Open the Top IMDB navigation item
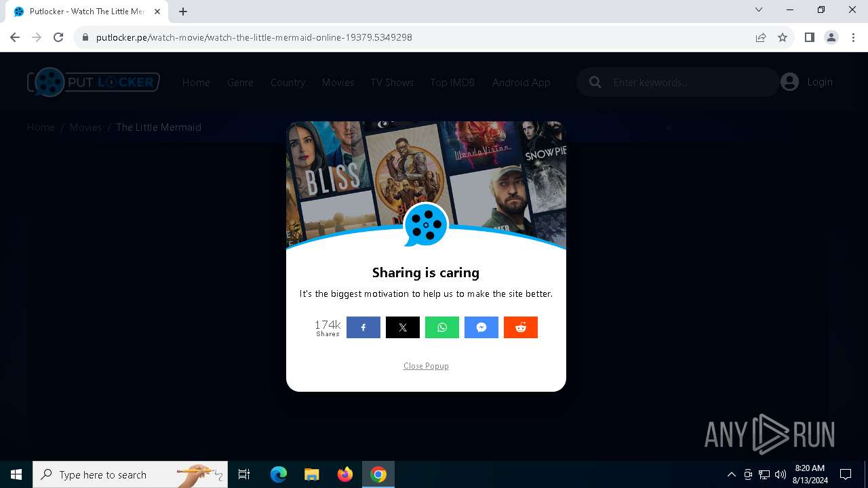The height and width of the screenshot is (488, 868). tap(452, 82)
